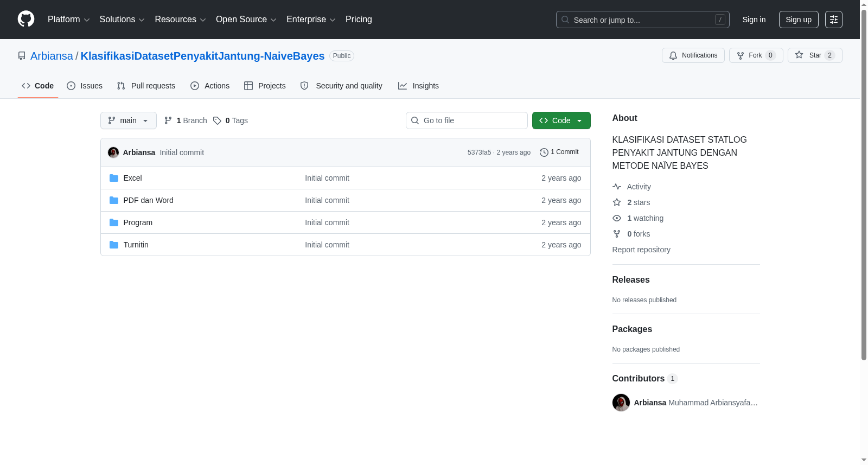Fork this repository

point(756,55)
